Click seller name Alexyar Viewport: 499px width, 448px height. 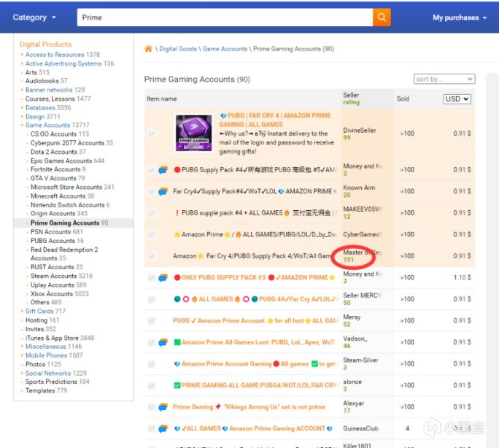click(354, 403)
